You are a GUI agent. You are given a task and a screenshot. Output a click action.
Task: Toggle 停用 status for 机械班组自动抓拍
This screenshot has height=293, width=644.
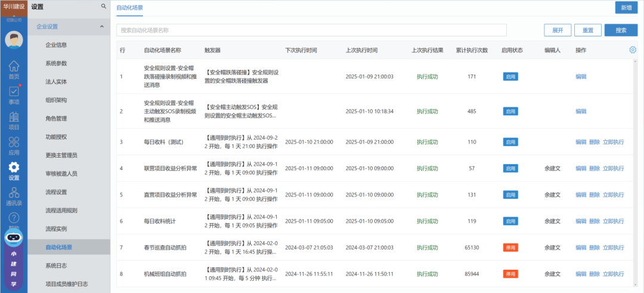click(510, 274)
